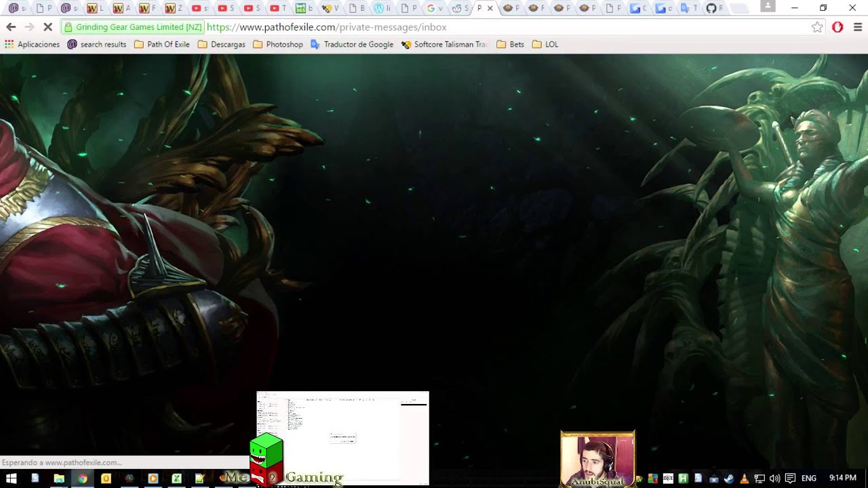Open the Action Center notifications icon
The image size is (868, 488).
point(790,479)
